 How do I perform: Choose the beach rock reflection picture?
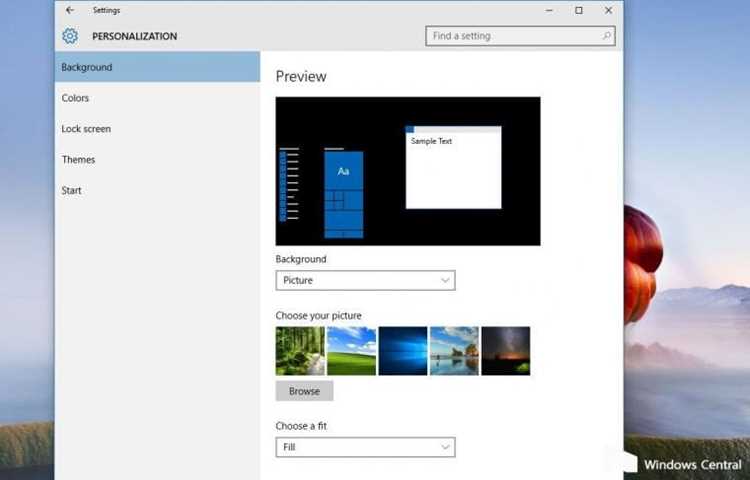point(454,351)
